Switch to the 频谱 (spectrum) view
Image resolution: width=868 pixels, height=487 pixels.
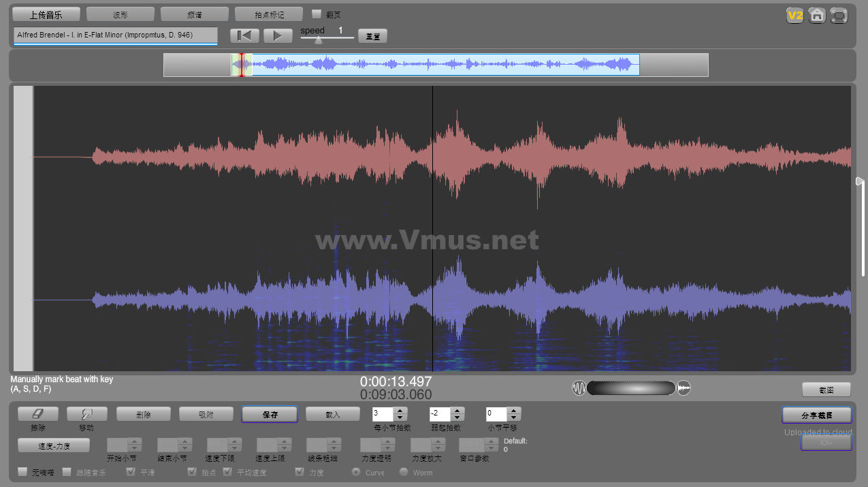(195, 14)
